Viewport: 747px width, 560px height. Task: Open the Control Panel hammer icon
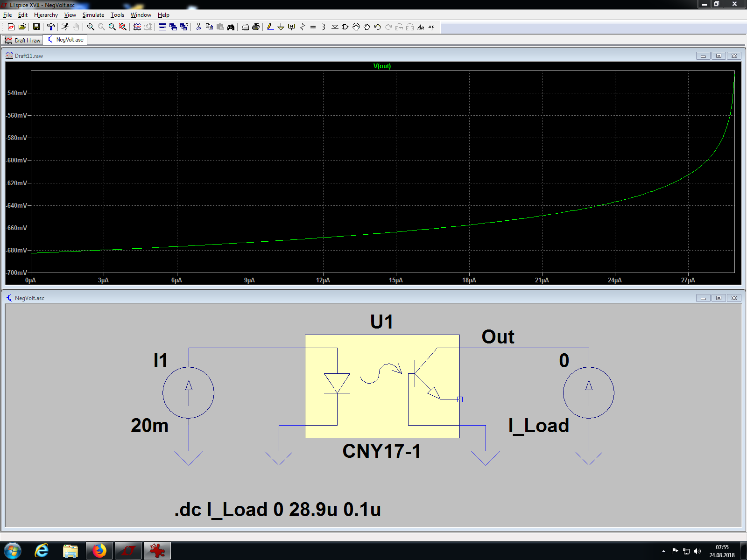click(51, 27)
